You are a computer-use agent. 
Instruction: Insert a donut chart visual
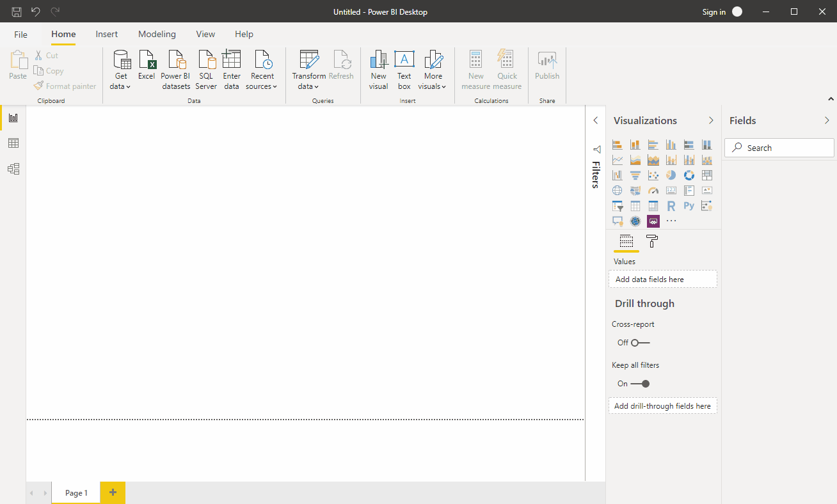pyautogui.click(x=689, y=175)
